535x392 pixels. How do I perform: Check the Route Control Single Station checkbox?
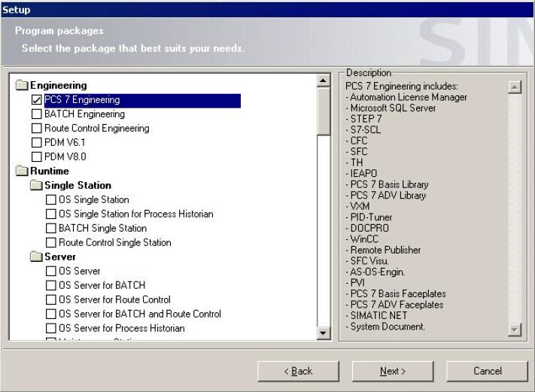[51, 242]
